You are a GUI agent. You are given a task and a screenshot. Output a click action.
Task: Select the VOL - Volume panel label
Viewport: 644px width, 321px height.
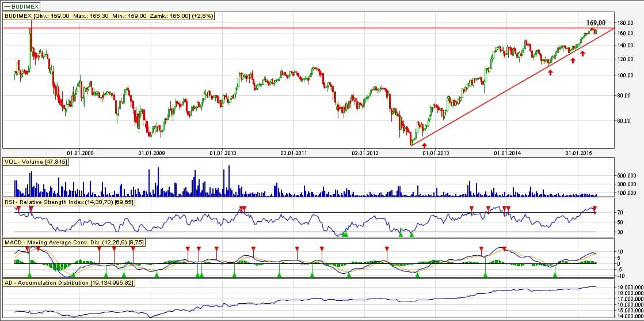click(36, 163)
